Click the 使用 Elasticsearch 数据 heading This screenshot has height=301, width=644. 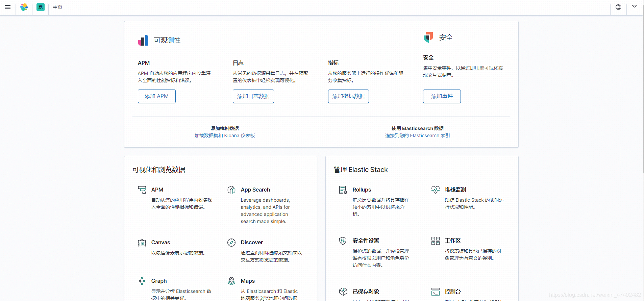click(x=418, y=128)
